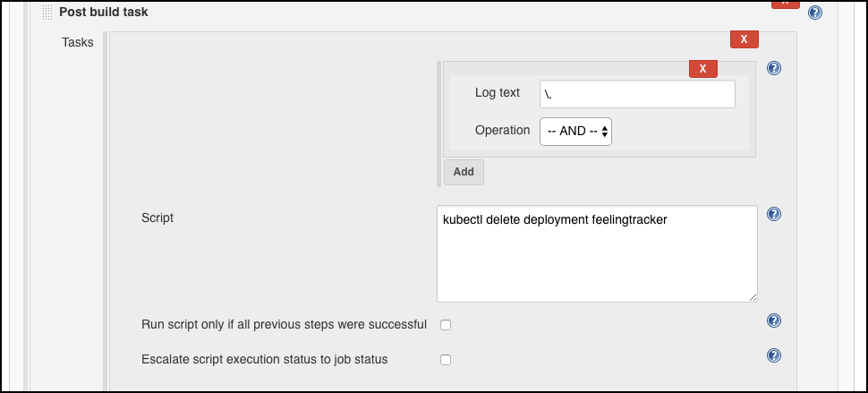868x393 pixels.
Task: Focus the Log text input field
Action: (x=637, y=94)
